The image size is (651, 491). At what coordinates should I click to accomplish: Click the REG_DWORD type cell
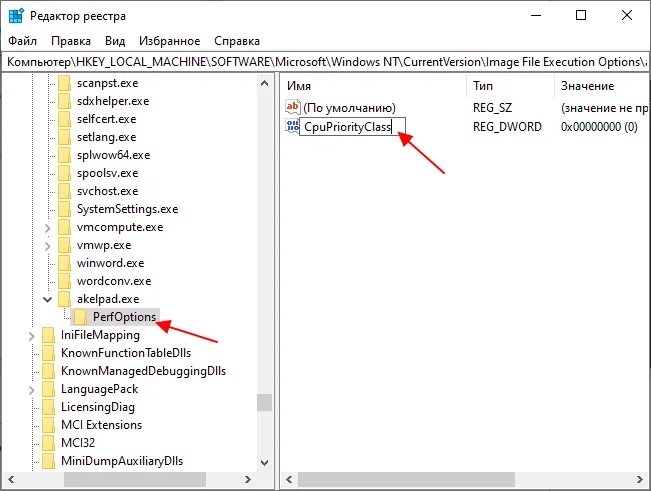point(507,127)
